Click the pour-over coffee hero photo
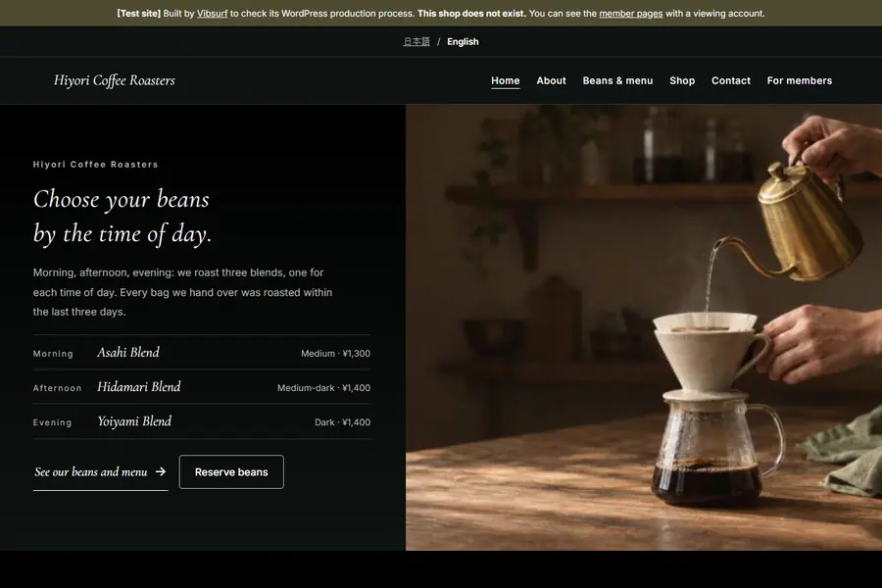Image resolution: width=882 pixels, height=588 pixels. click(644, 327)
